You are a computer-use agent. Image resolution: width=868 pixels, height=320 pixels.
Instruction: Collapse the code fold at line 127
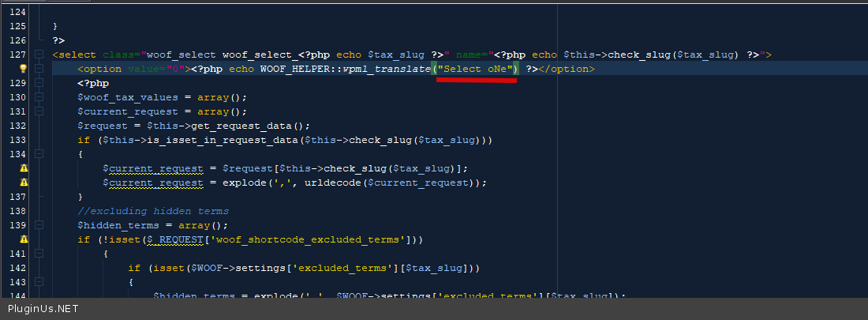pos(39,55)
